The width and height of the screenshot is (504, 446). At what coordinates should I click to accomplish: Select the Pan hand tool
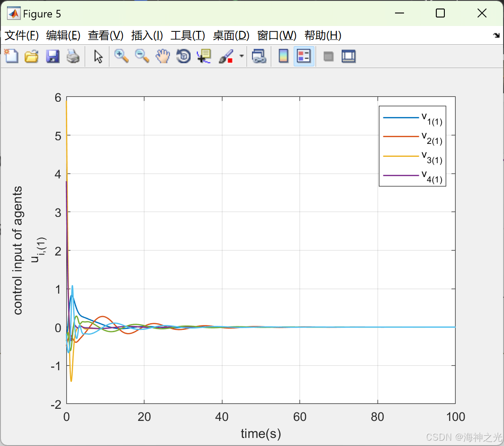(x=163, y=56)
